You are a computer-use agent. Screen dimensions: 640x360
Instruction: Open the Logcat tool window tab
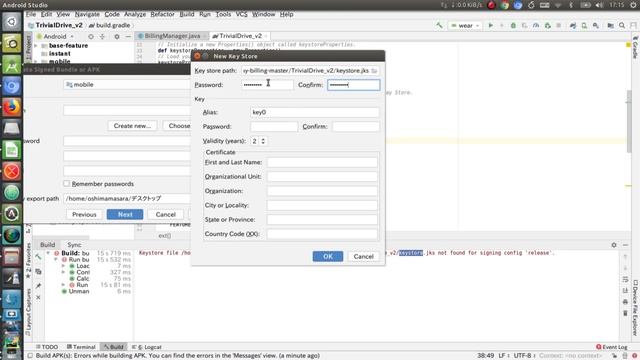tap(147, 347)
